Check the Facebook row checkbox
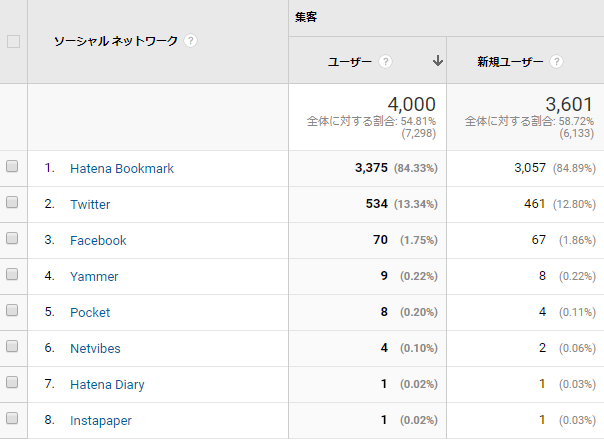The image size is (604, 440). [x=12, y=238]
